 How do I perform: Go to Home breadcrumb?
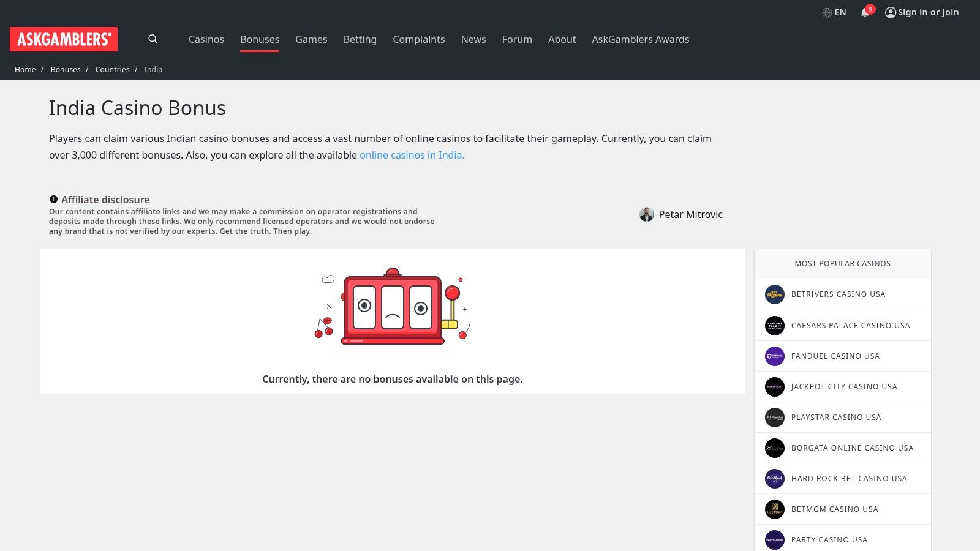(25, 70)
